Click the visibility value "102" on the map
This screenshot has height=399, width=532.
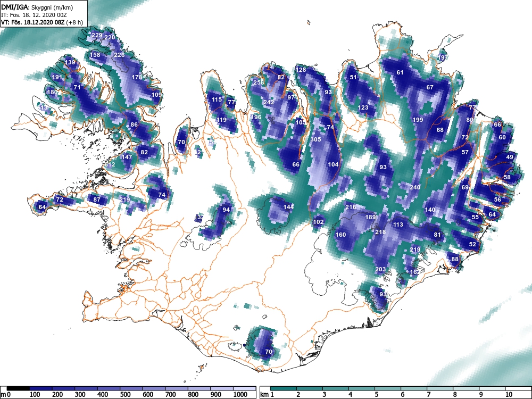[318, 222]
